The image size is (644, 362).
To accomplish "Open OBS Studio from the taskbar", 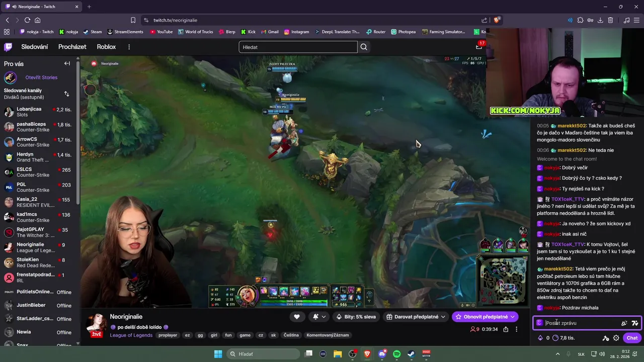I will 352,354.
